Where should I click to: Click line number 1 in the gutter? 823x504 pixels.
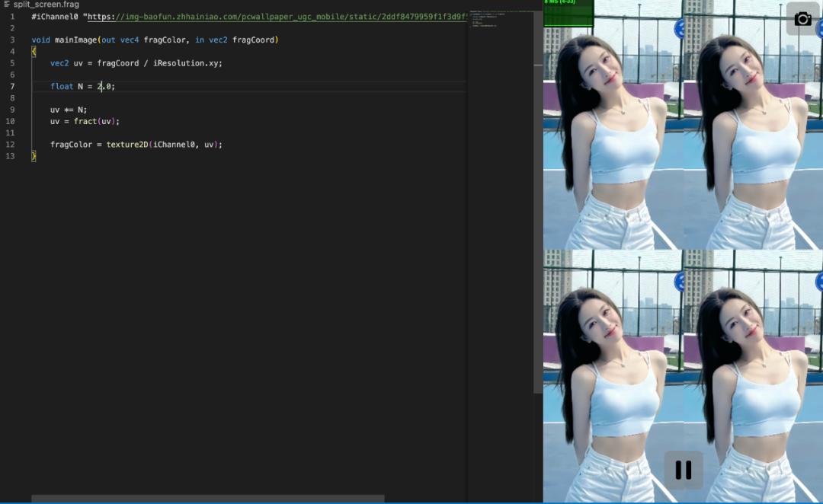click(x=11, y=17)
